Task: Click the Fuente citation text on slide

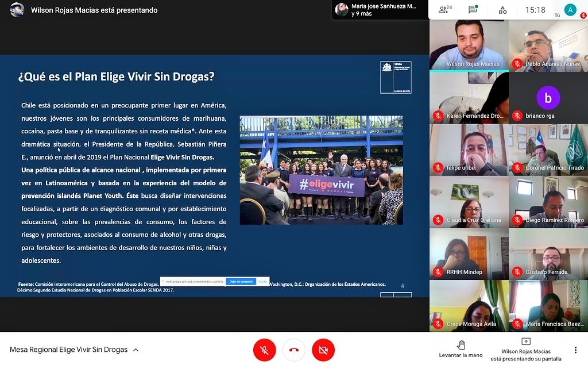Action: 202,287
